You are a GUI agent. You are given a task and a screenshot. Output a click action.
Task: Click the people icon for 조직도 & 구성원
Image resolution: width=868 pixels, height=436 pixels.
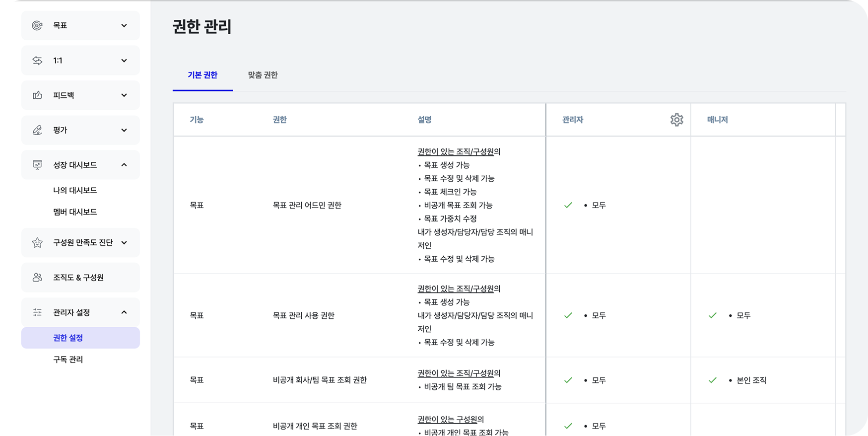pyautogui.click(x=37, y=278)
